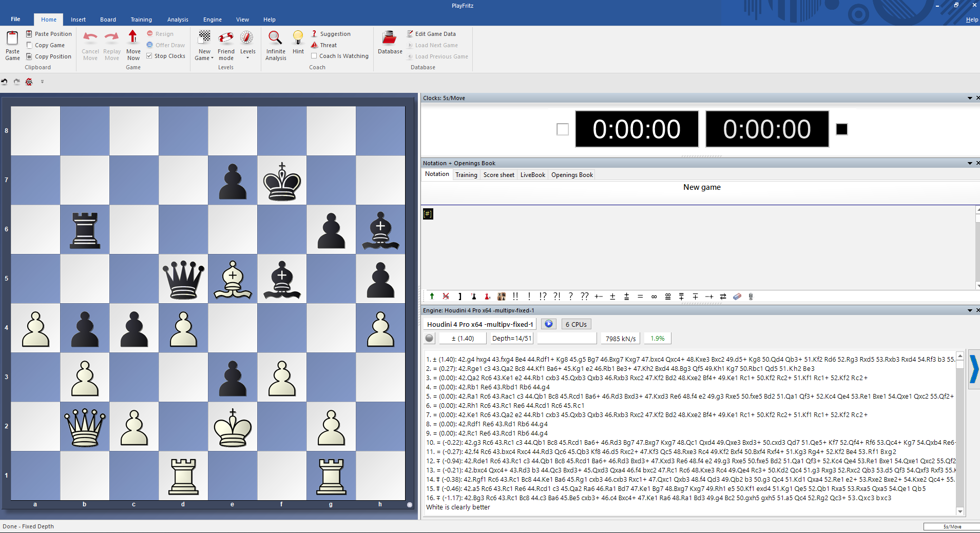Open the File menu
This screenshot has height=533, width=980.
(x=15, y=19)
